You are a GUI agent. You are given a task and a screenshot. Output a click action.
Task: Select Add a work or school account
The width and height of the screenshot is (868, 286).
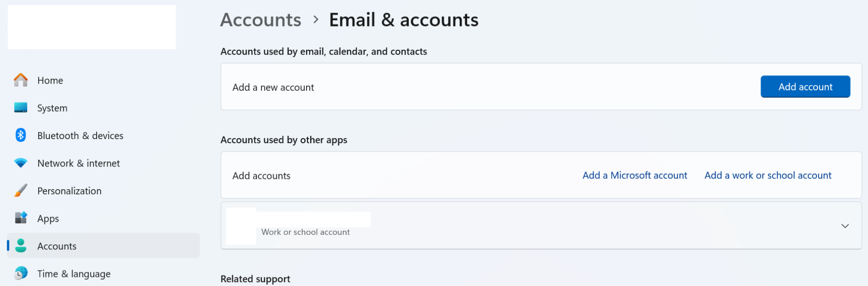pyautogui.click(x=768, y=175)
